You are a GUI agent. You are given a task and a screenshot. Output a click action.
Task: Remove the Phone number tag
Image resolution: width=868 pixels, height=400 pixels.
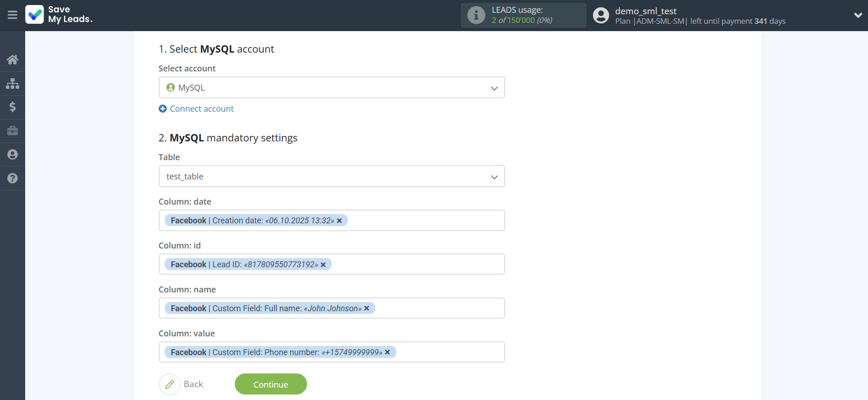click(388, 352)
